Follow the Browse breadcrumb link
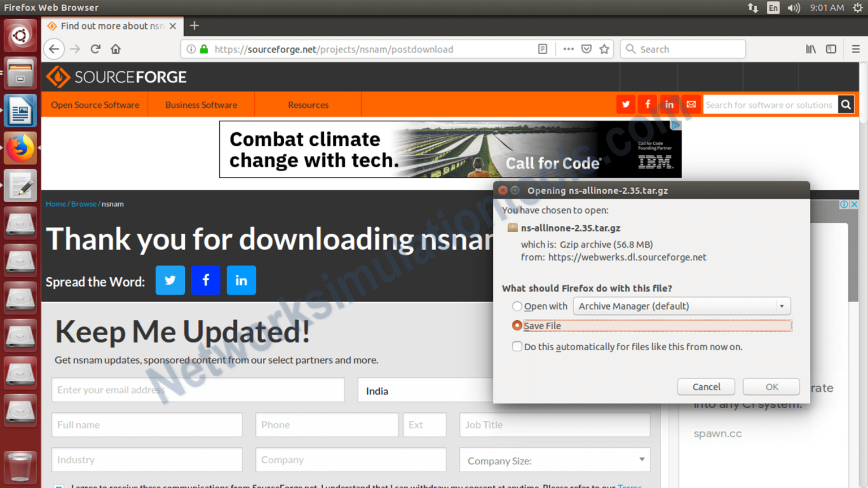 (x=84, y=204)
